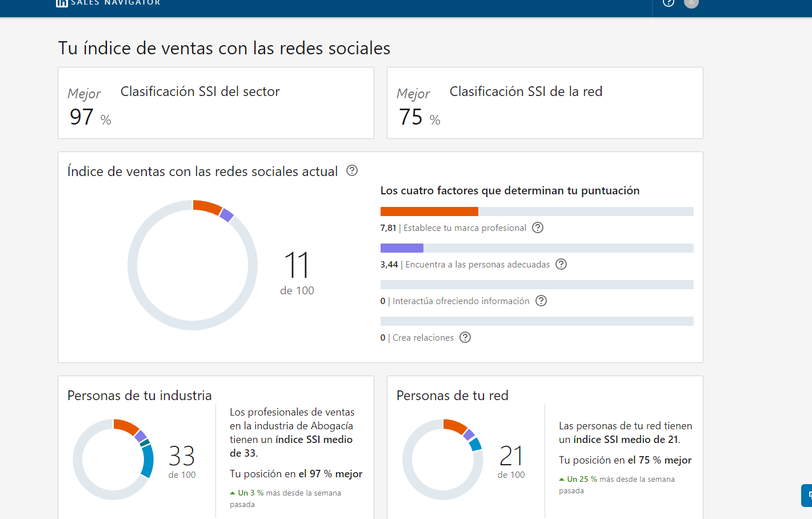Click 'Un 25 % más desde la semana pasada'
Image resolution: width=812 pixels, height=519 pixels.
(x=617, y=485)
